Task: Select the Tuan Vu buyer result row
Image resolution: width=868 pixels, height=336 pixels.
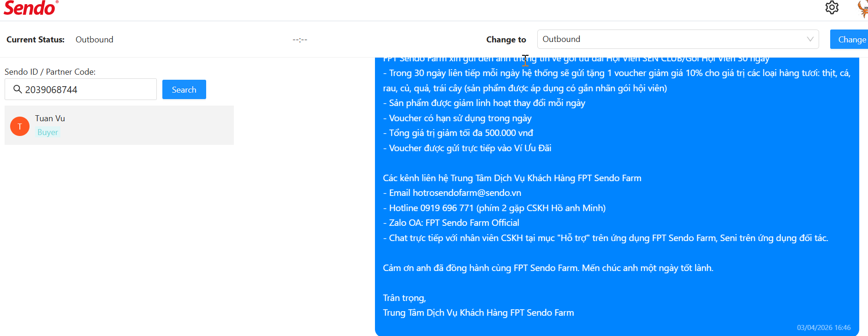Action: 119,125
